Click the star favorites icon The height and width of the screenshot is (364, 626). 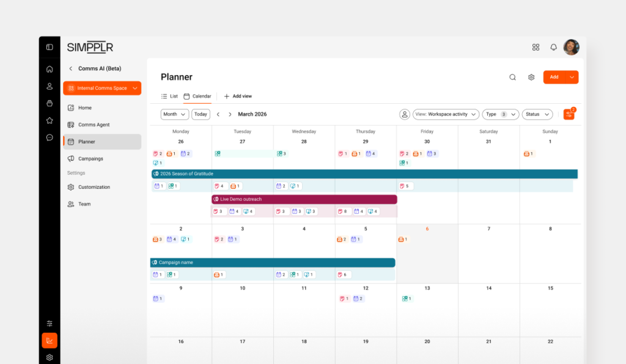click(x=50, y=120)
